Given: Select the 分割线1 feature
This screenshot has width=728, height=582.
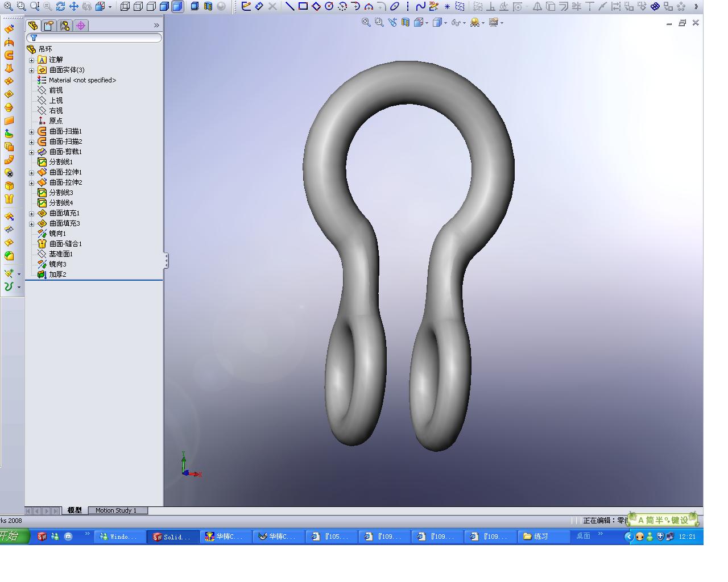Looking at the screenshot, I should [61, 162].
